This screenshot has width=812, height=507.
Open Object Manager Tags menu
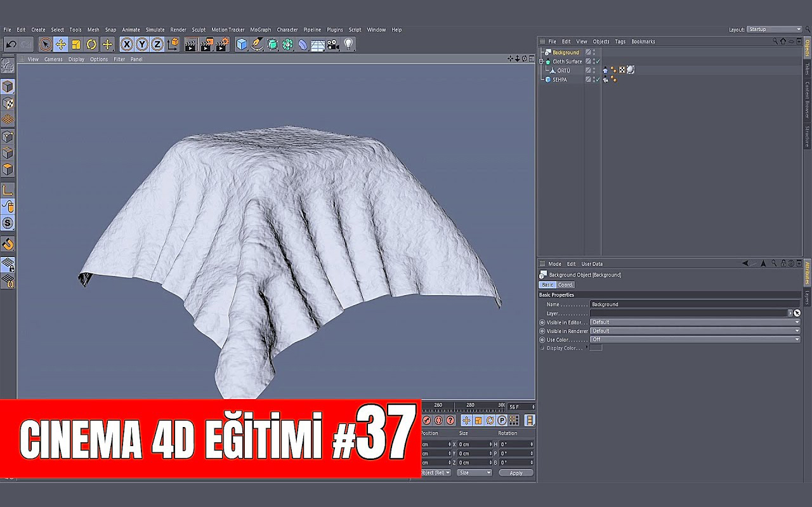pyautogui.click(x=620, y=41)
